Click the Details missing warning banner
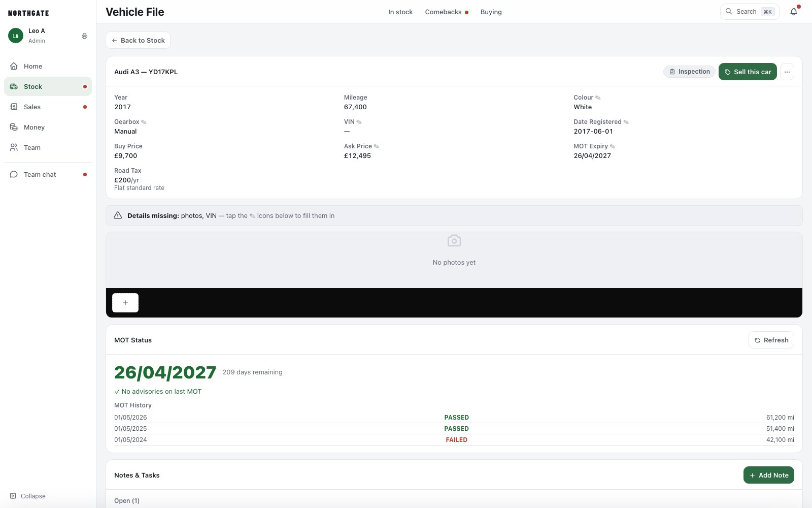The height and width of the screenshot is (508, 812). [454, 215]
